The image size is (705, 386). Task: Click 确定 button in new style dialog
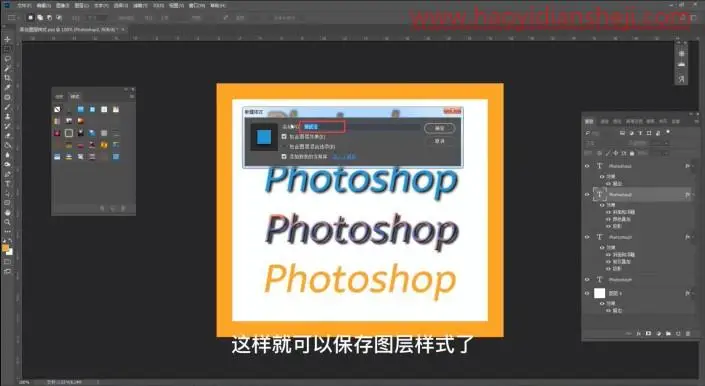439,129
